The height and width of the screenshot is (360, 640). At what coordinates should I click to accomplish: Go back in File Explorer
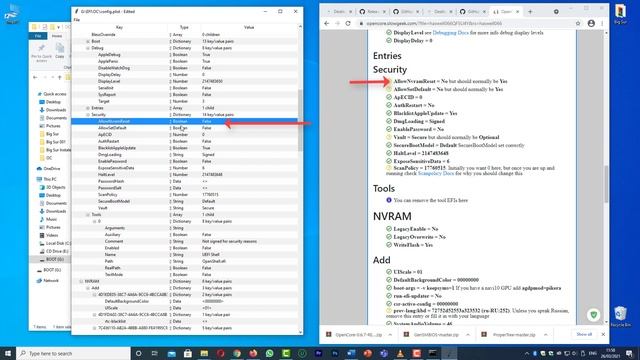pos(35,77)
